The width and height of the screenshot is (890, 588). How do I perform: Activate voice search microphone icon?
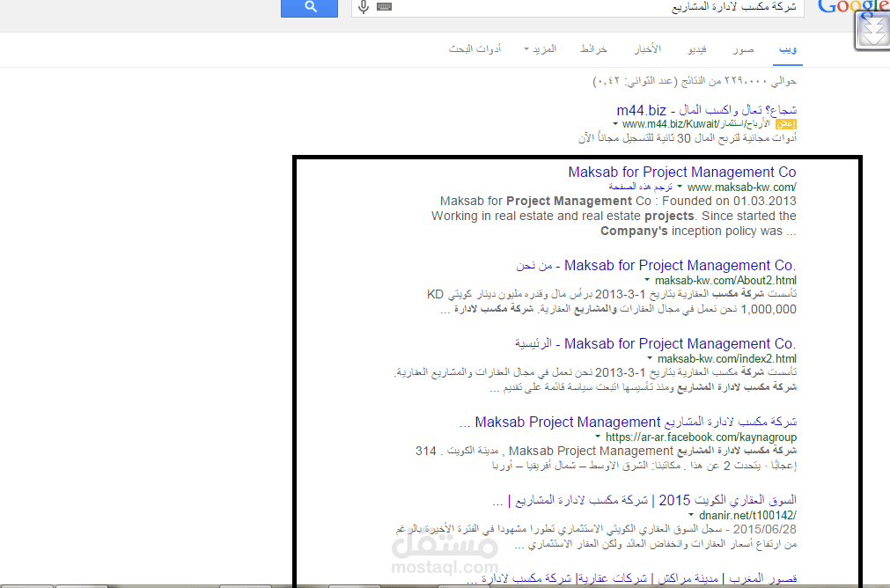pyautogui.click(x=364, y=7)
